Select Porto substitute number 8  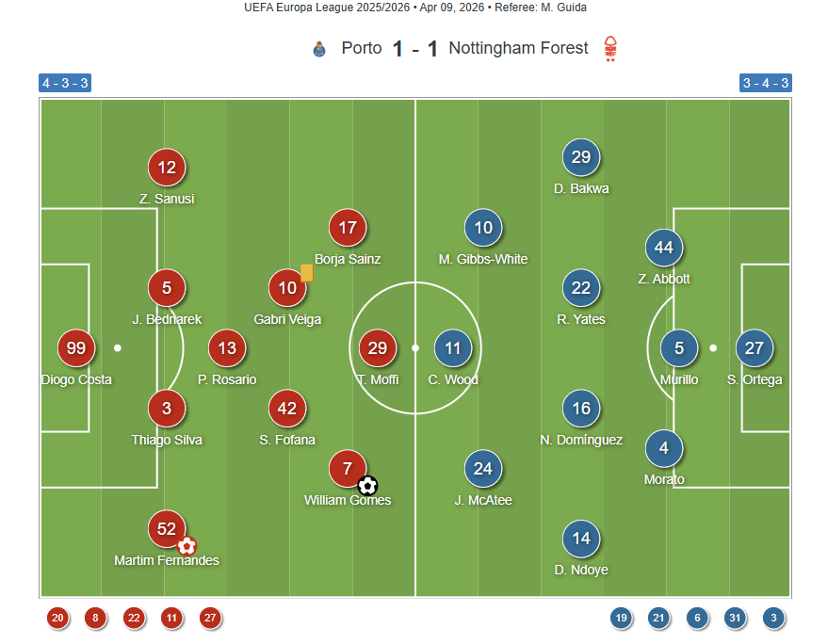point(95,619)
